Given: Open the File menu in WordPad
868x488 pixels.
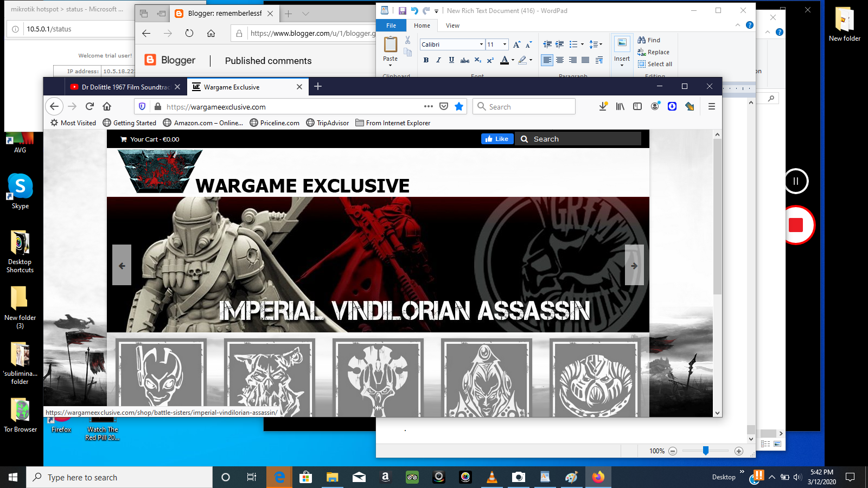Looking at the screenshot, I should (x=391, y=25).
